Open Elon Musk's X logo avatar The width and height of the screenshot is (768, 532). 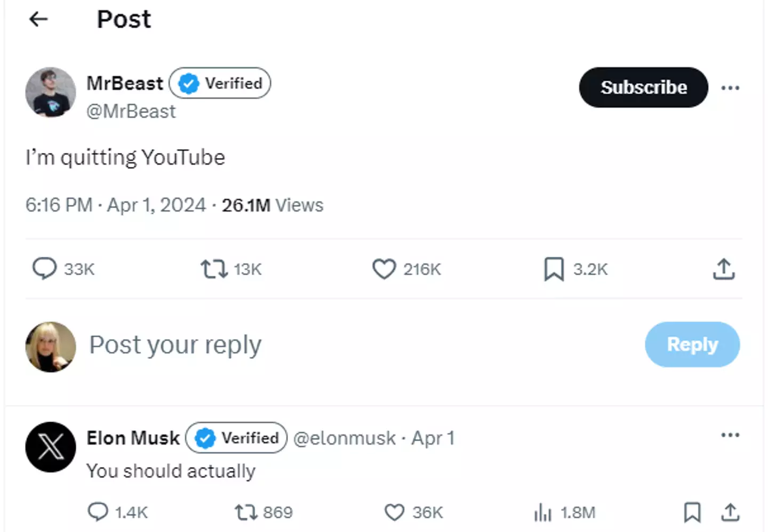[x=51, y=447]
